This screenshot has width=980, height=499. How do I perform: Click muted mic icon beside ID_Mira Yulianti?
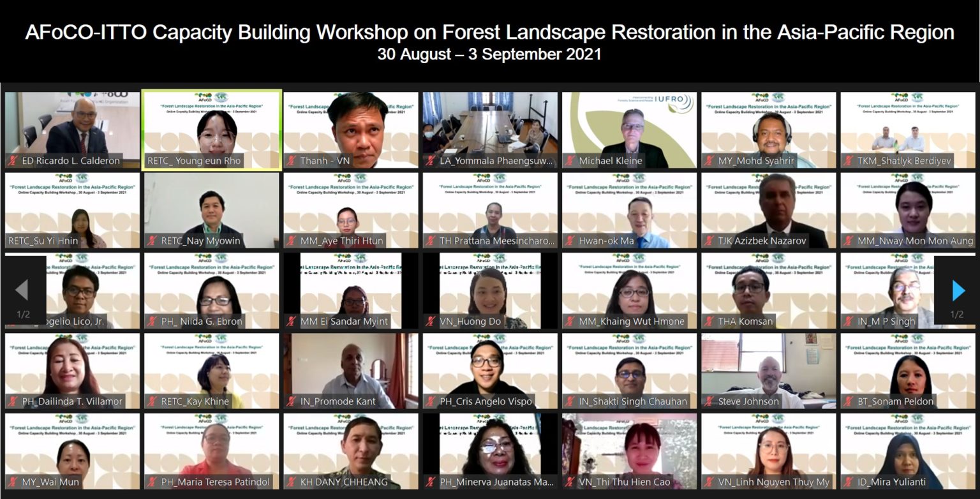pyautogui.click(x=848, y=482)
